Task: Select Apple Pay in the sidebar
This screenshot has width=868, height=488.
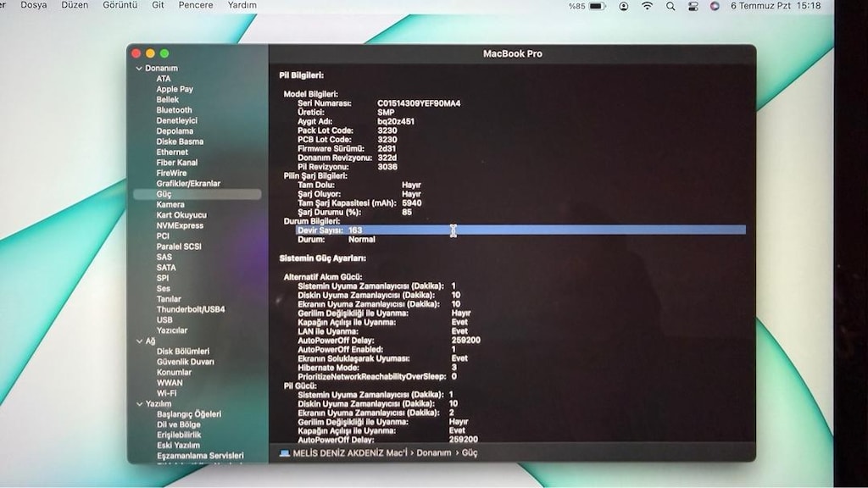Action: (x=175, y=89)
